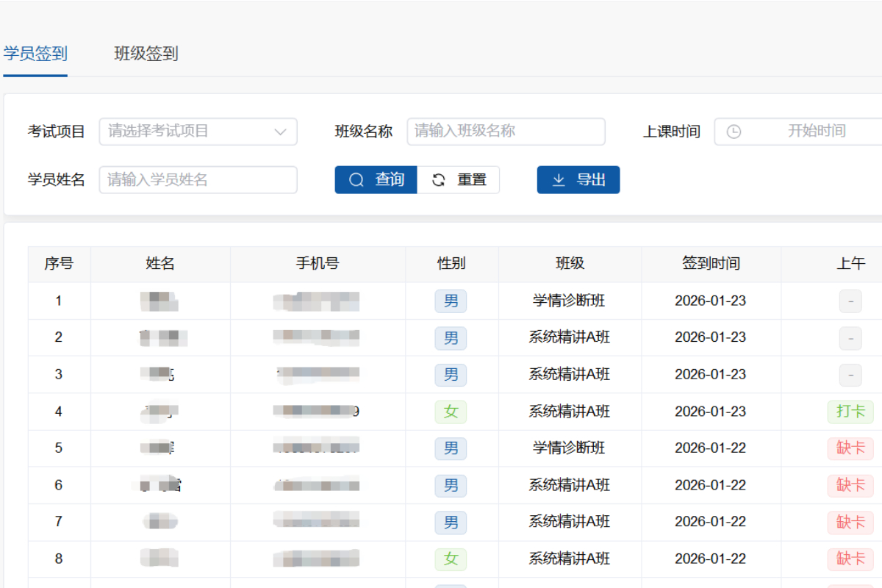882x588 pixels.
Task: Click the 签到时间 column header
Action: (711, 264)
